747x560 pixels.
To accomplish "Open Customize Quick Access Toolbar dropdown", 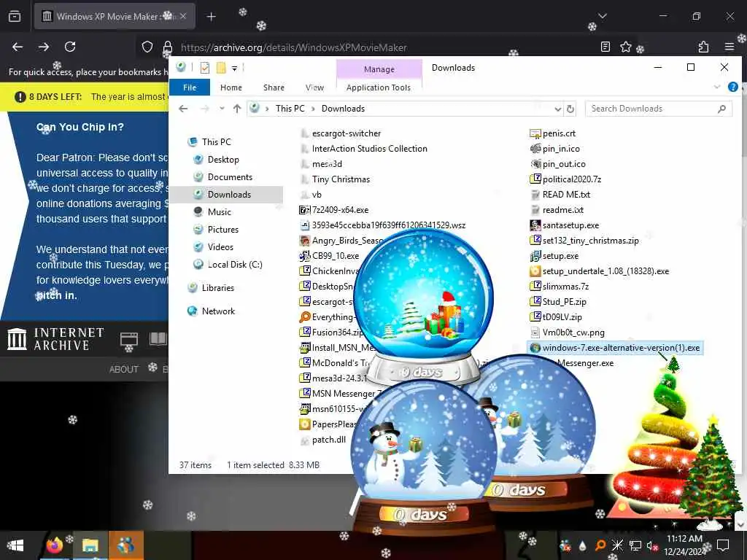I will click(234, 69).
